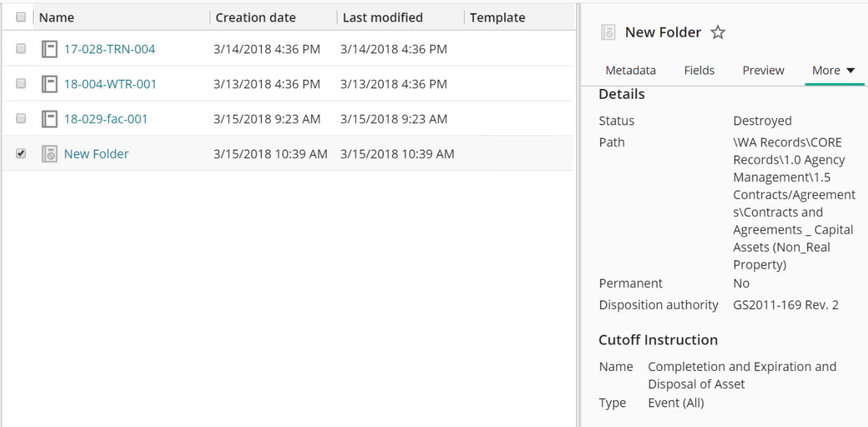Select the 18-004-WTR-001 row checkbox
This screenshot has height=427, width=868.
tap(20, 84)
